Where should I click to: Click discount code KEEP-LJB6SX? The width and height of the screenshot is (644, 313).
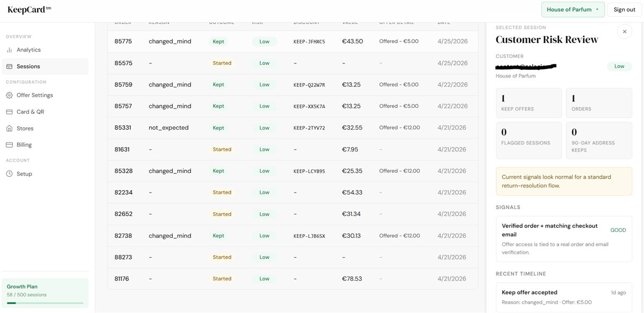tap(309, 236)
